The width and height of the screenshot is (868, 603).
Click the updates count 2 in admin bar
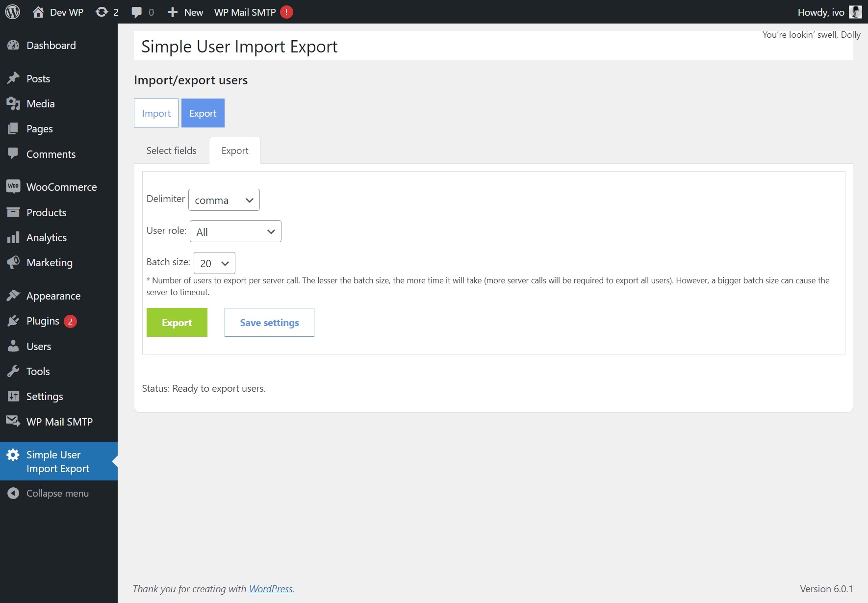pyautogui.click(x=116, y=12)
